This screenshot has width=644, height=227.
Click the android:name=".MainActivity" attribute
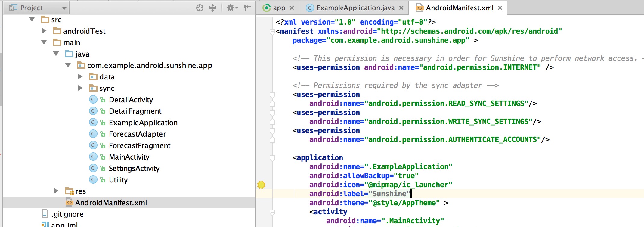pos(385,221)
